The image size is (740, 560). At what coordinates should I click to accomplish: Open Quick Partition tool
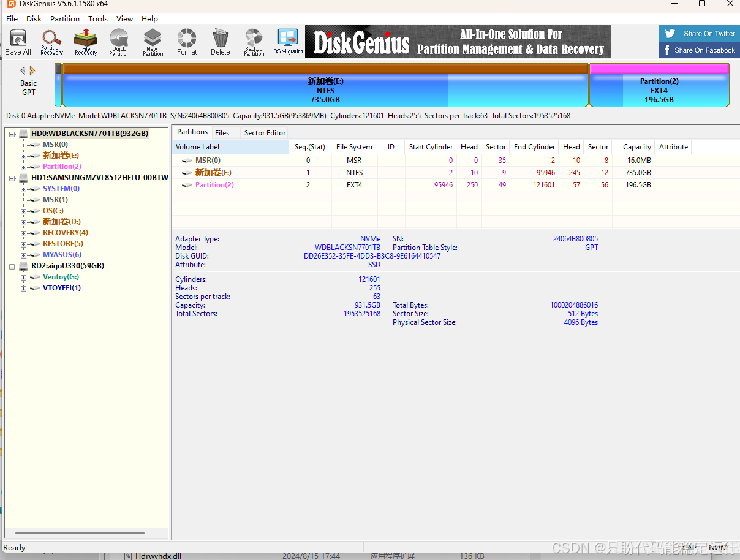119,42
